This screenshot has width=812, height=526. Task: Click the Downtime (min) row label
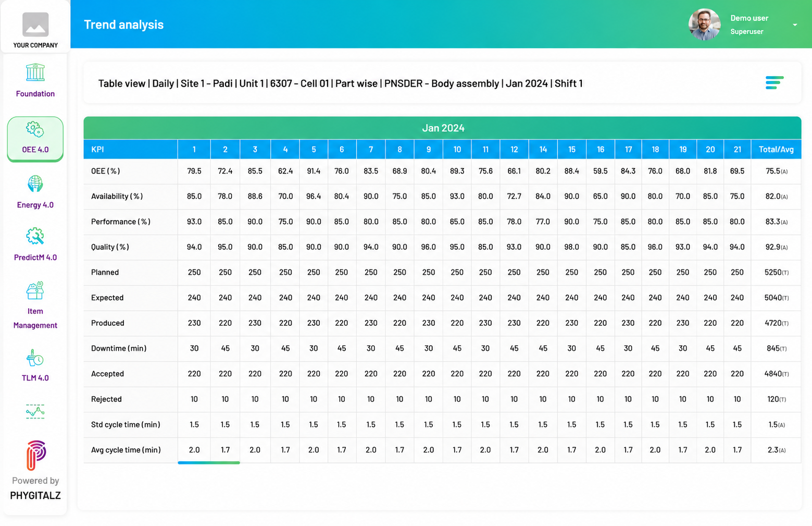pyautogui.click(x=119, y=348)
